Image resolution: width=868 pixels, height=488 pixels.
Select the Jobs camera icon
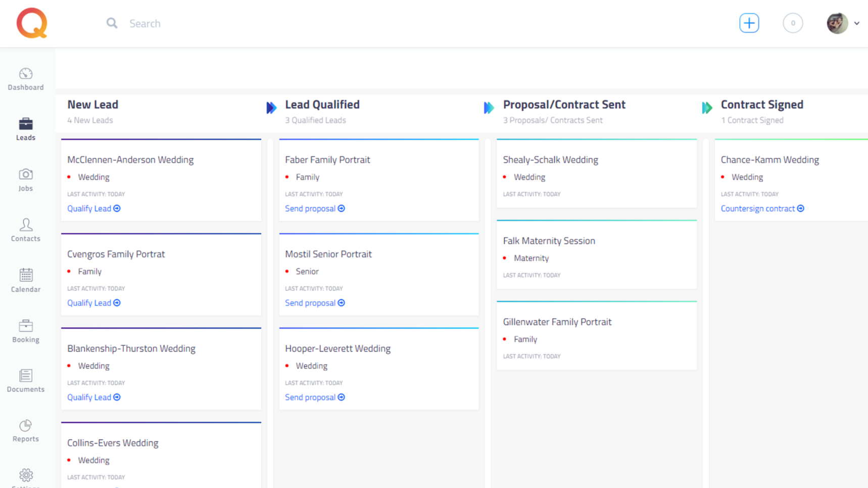click(26, 174)
